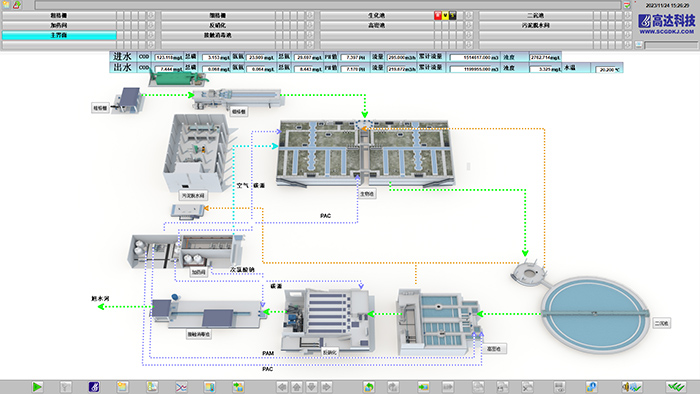Screen dimensions: 700x394
Task: Click the key login icon in bottom toolbar
Action: (591, 387)
